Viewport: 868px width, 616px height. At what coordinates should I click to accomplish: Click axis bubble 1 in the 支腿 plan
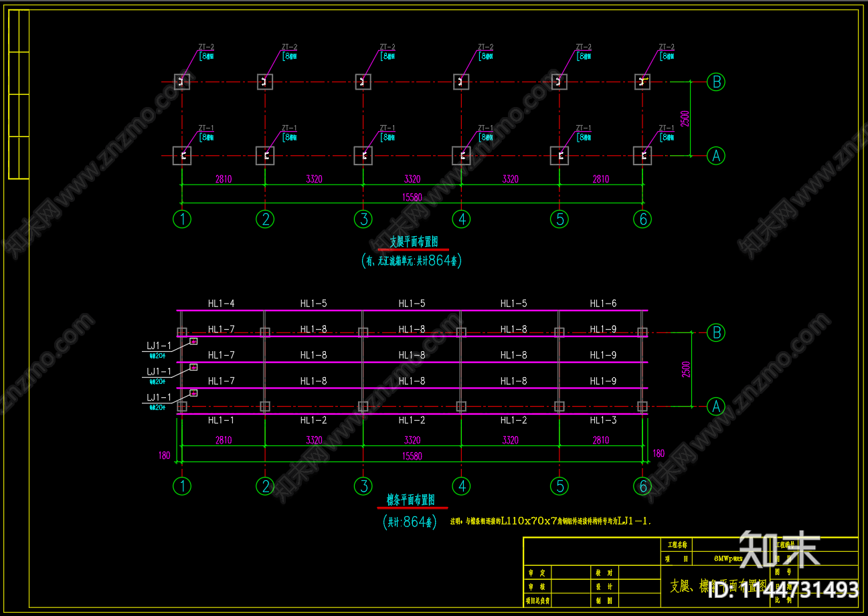[182, 219]
